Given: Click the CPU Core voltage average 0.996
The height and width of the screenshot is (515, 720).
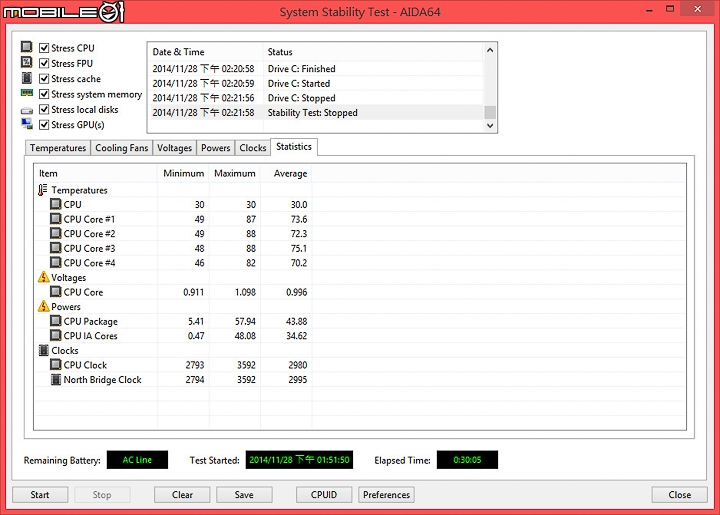Looking at the screenshot, I should (297, 292).
